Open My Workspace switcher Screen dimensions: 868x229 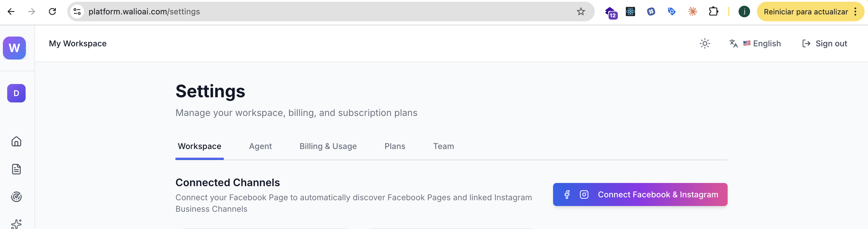click(77, 43)
